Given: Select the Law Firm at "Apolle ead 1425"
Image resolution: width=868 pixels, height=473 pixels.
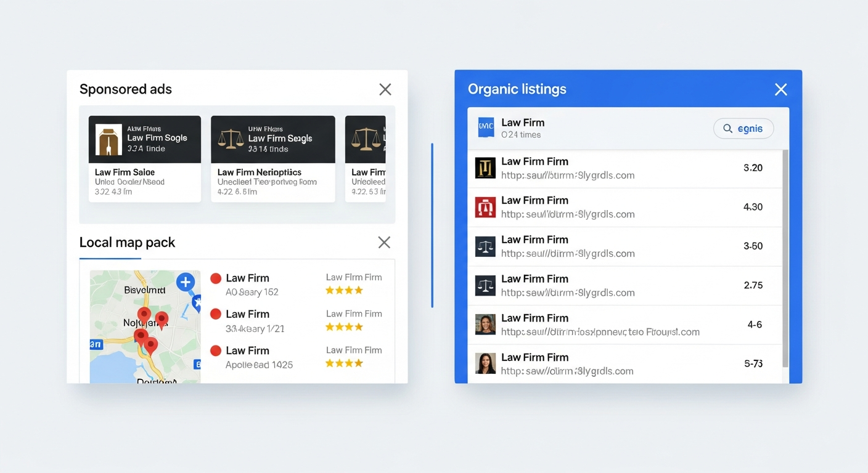Looking at the screenshot, I should point(247,350).
